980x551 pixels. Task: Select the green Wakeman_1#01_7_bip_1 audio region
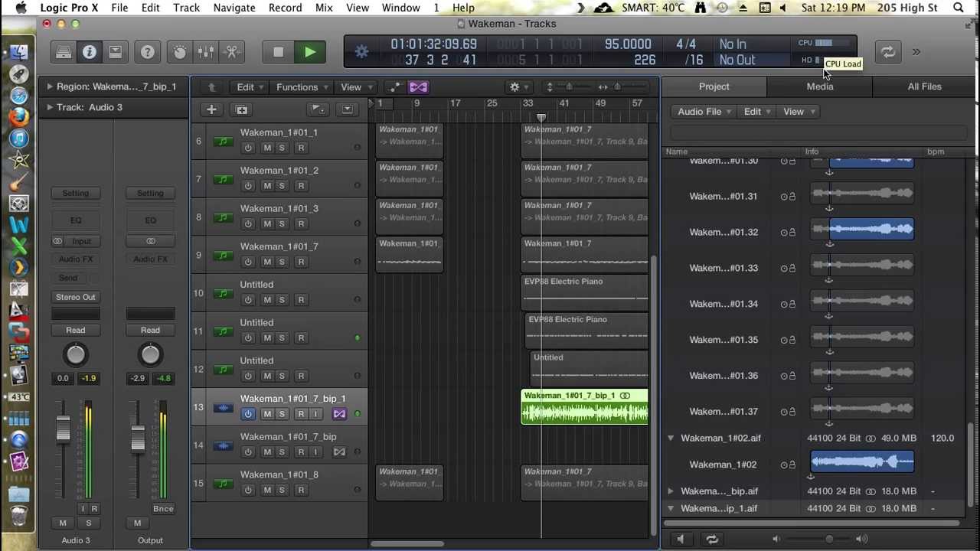[584, 406]
